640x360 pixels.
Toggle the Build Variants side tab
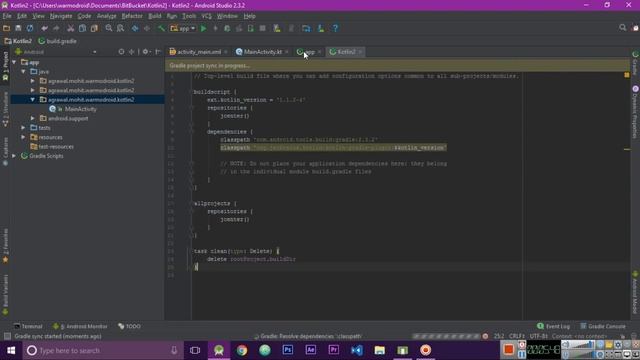(5, 294)
